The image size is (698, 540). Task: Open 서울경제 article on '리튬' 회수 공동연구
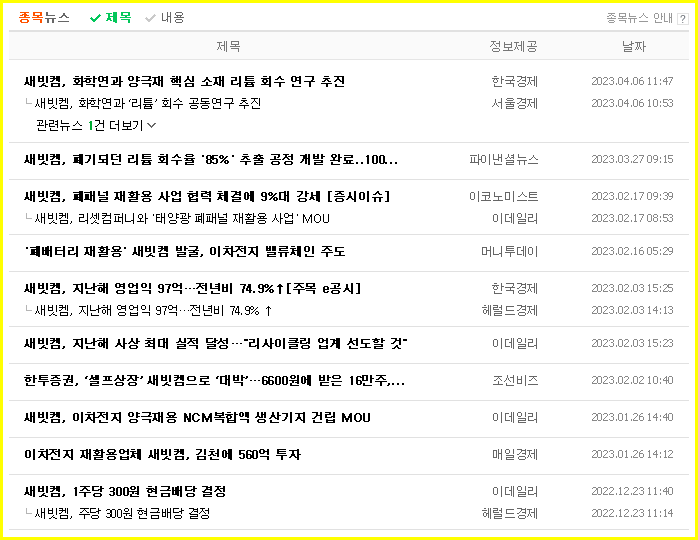coord(147,103)
